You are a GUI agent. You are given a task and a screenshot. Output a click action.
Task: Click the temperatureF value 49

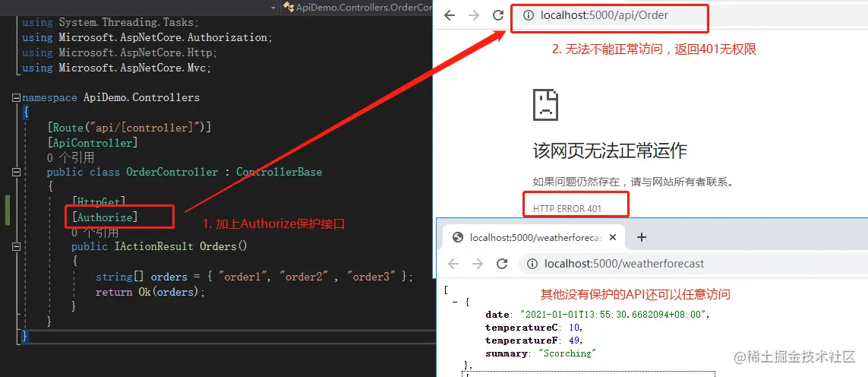coord(575,341)
